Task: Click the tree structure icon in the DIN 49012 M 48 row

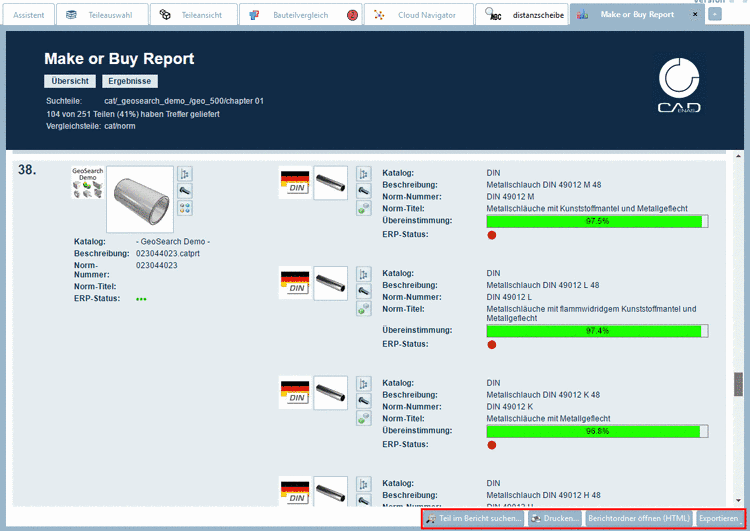Action: tap(364, 174)
